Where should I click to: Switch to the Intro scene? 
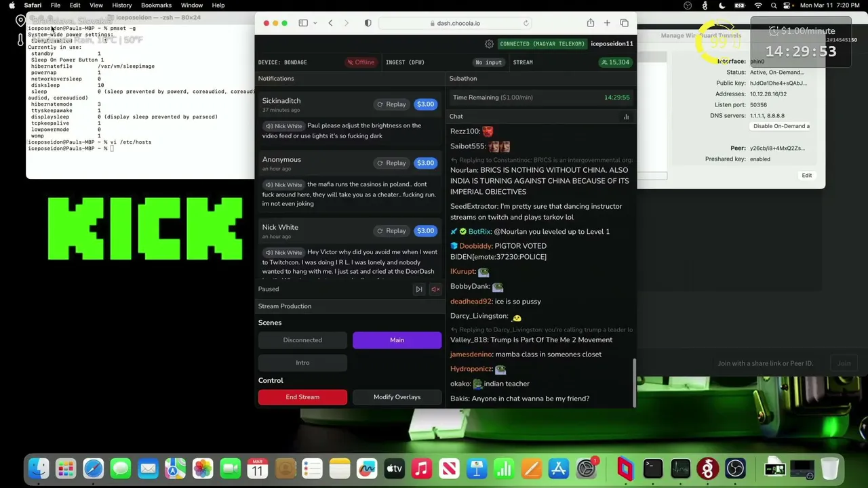tap(302, 363)
